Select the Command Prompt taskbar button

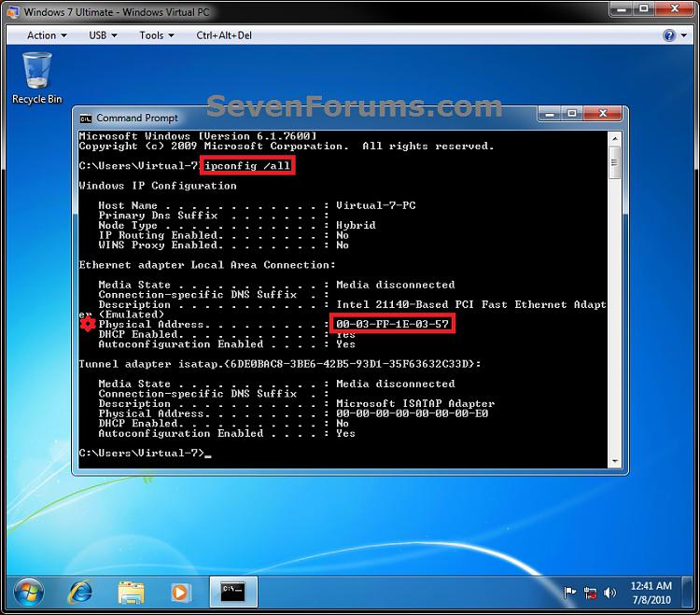pyautogui.click(x=233, y=593)
